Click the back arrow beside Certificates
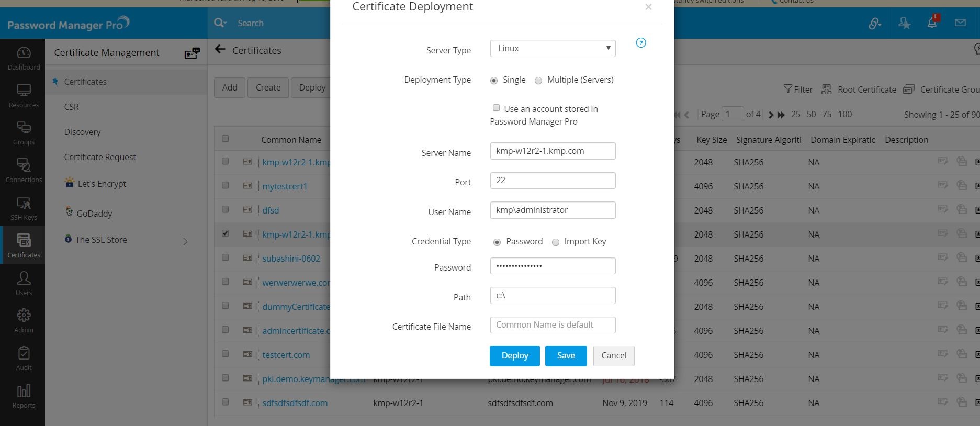This screenshot has width=980, height=426. tap(220, 50)
